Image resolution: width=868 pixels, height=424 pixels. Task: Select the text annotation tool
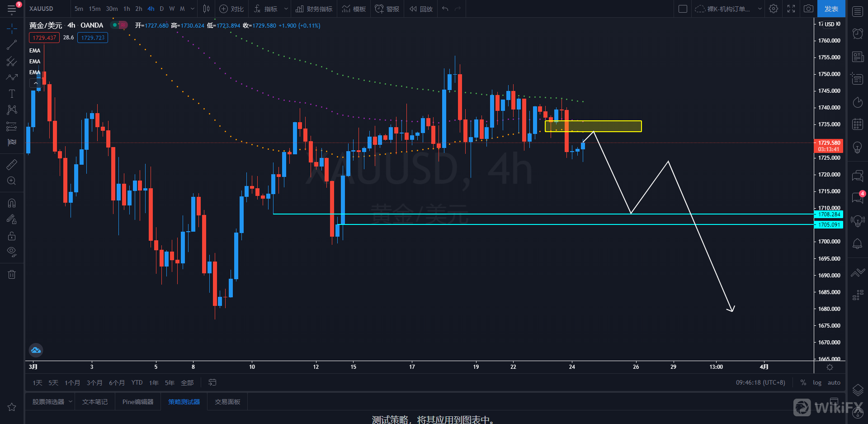(12, 94)
